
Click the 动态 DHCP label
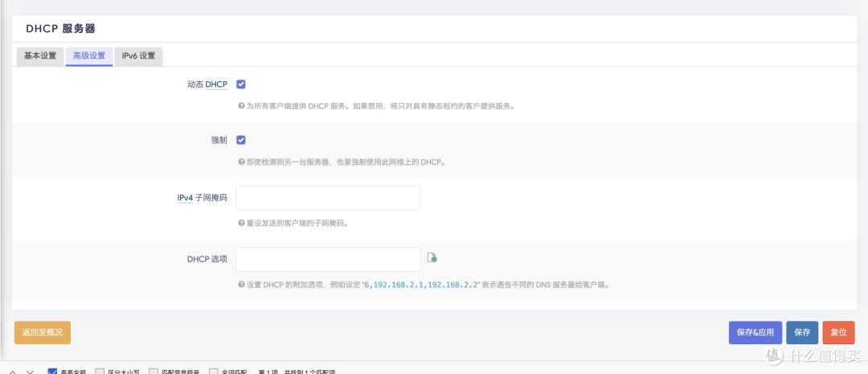pyautogui.click(x=207, y=84)
